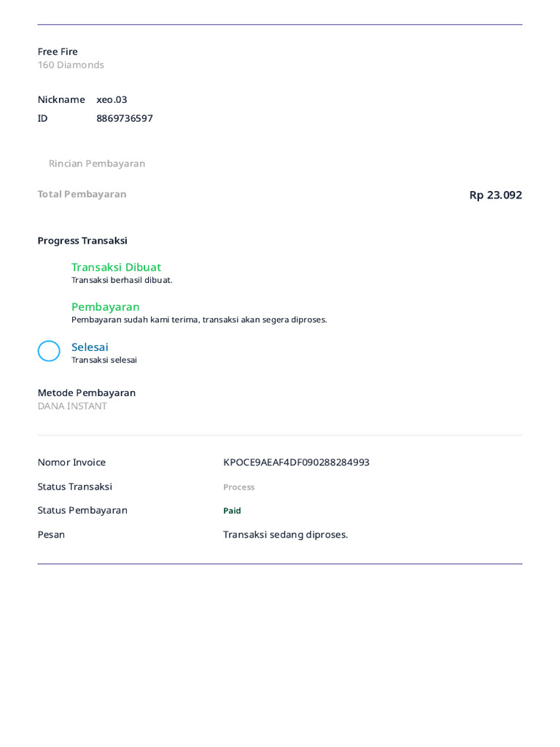Click the Nomor Invoice label
Image resolution: width=560 pixels, height=747 pixels.
coord(71,462)
